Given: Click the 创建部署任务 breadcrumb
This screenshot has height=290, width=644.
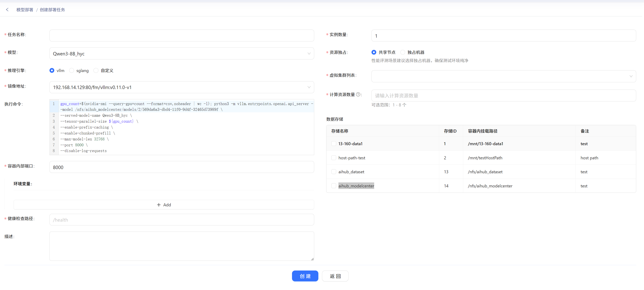Looking at the screenshot, I should (52, 10).
